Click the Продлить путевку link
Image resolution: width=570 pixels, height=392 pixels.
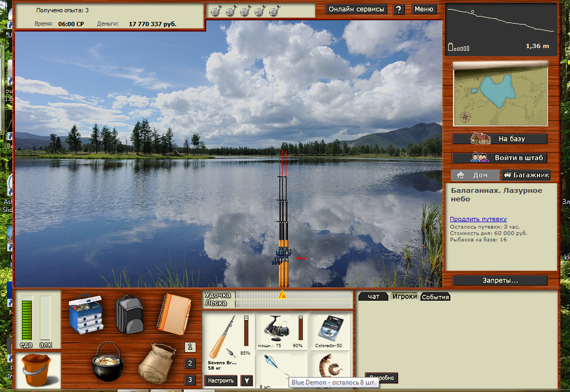pyautogui.click(x=478, y=219)
